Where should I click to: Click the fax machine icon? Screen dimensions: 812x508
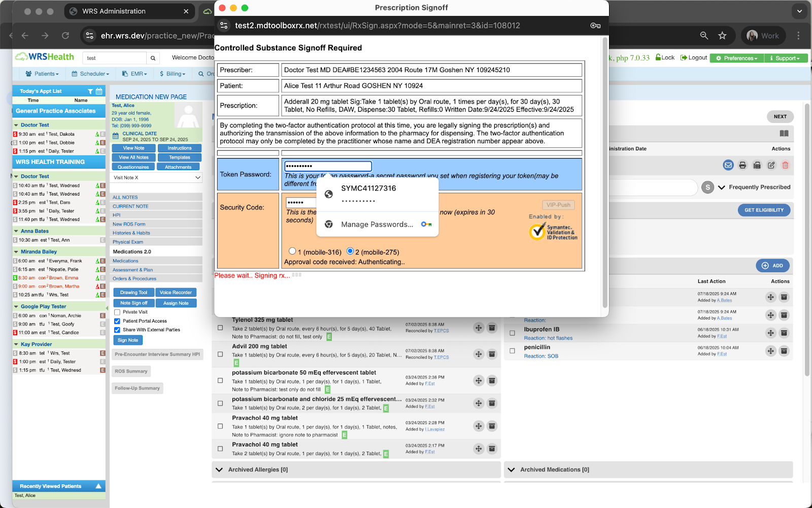click(757, 165)
